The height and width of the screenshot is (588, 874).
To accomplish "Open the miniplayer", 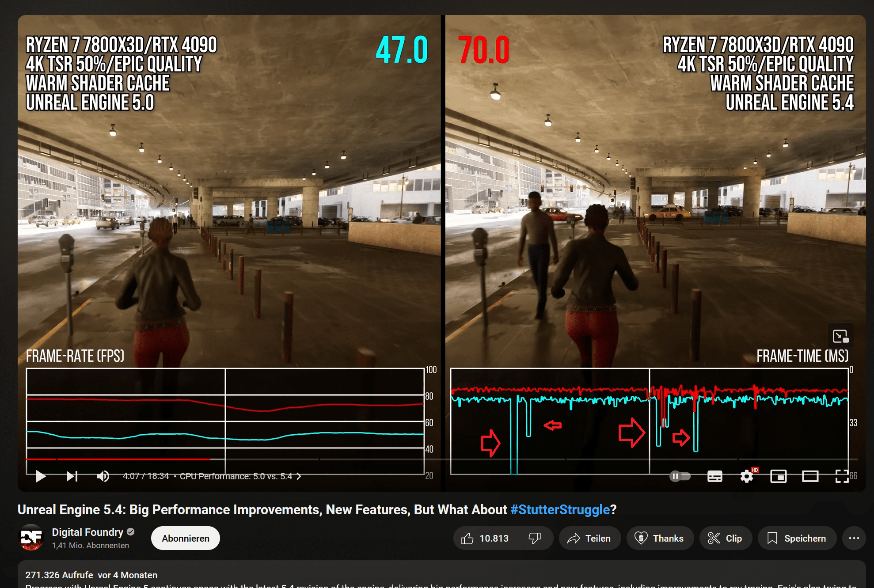I will 779,476.
